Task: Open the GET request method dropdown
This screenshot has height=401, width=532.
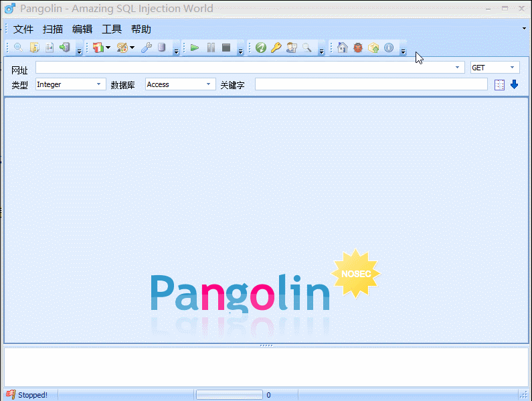Action: pos(495,68)
